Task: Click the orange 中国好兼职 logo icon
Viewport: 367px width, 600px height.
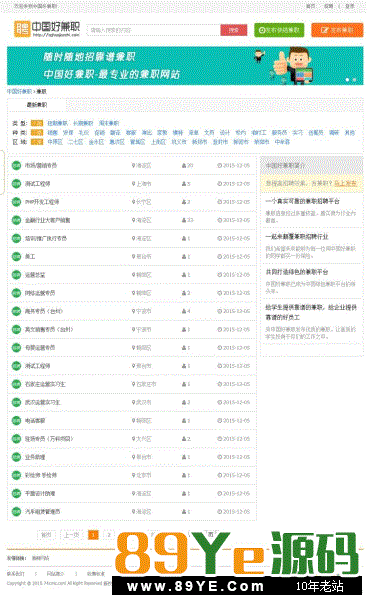Action: pos(22,29)
